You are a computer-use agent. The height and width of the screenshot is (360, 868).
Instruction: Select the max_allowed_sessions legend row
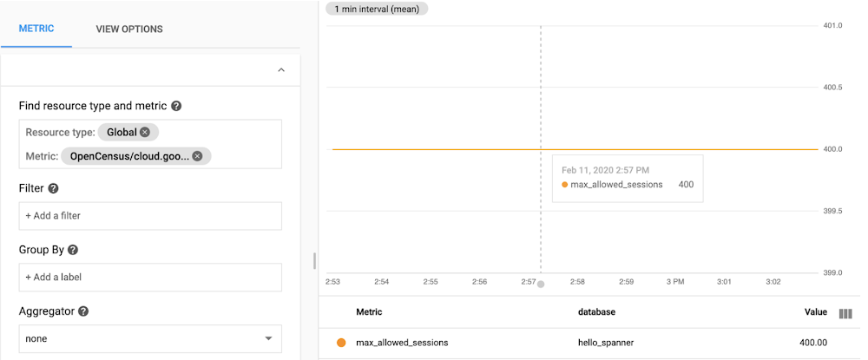click(x=402, y=343)
